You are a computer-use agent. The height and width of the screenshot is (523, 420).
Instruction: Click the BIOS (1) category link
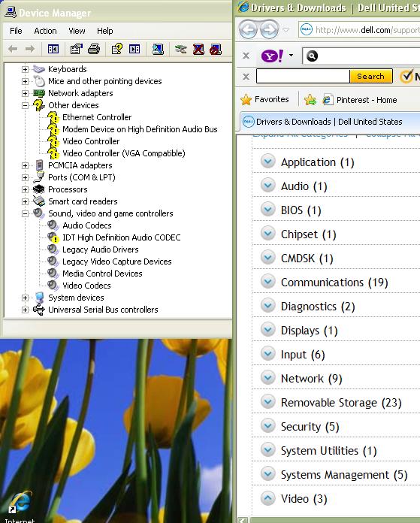(x=301, y=210)
